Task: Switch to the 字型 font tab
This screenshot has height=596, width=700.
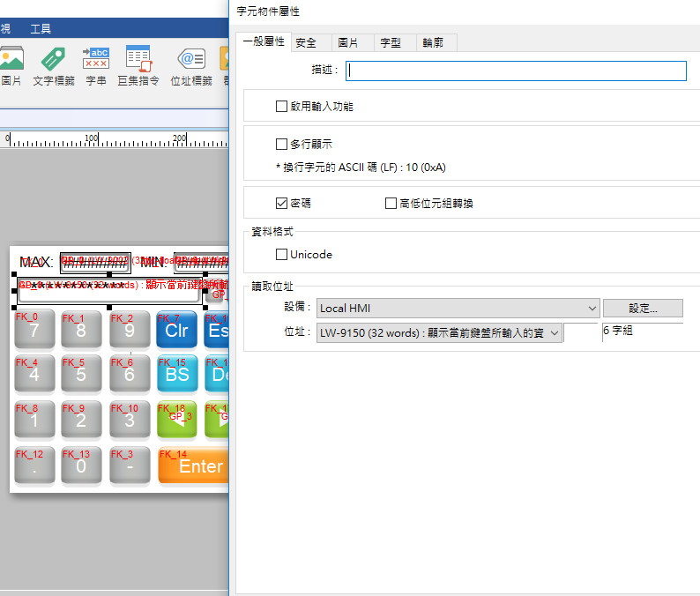Action: pyautogui.click(x=391, y=42)
